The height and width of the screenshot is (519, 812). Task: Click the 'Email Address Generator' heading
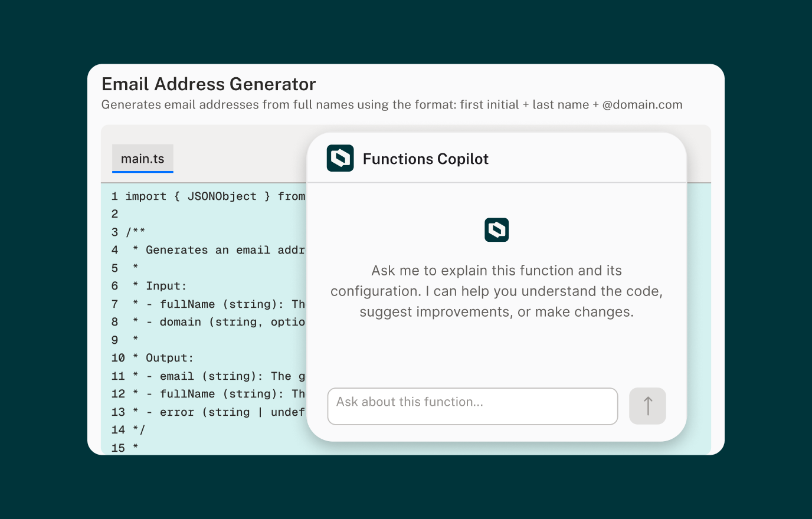(209, 84)
